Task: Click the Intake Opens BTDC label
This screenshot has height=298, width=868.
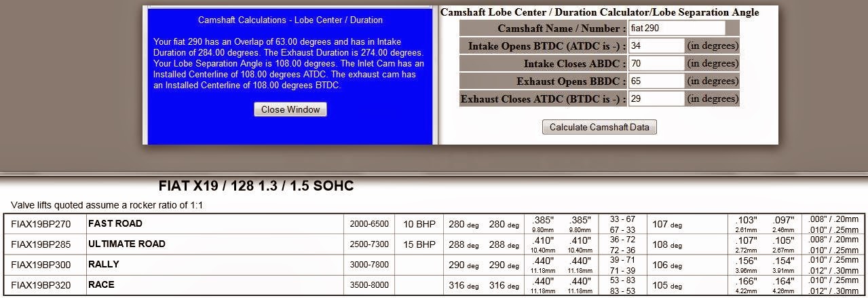Action: click(547, 46)
